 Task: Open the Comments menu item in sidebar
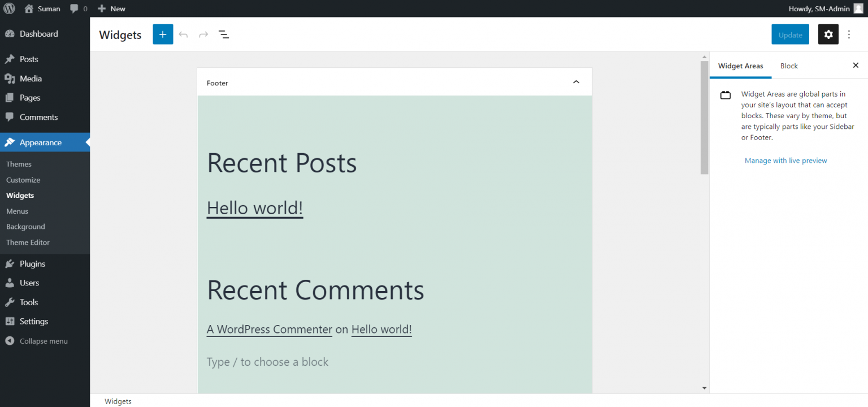(45, 117)
